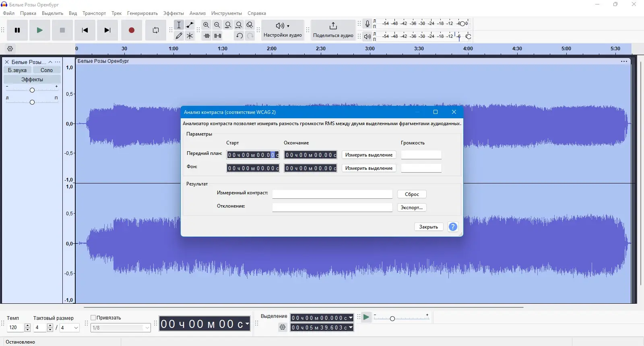
Task: Select the Envelope tool
Action: (x=190, y=25)
